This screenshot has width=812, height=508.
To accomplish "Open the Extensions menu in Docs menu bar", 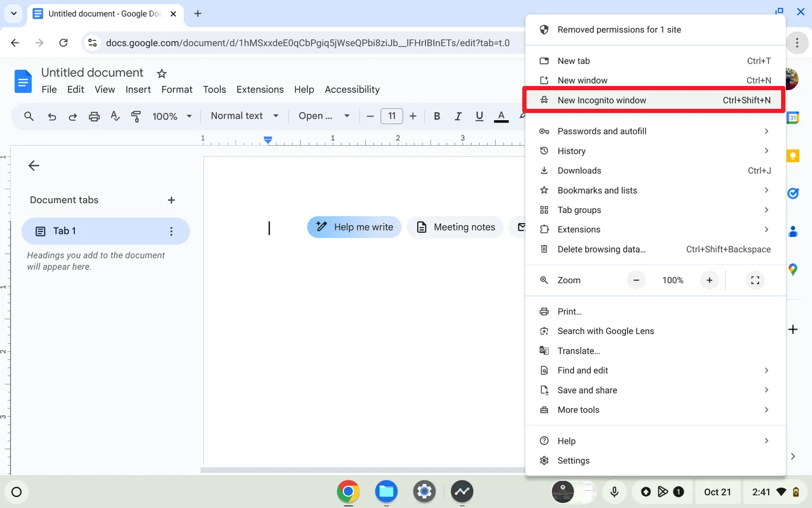I will (260, 89).
